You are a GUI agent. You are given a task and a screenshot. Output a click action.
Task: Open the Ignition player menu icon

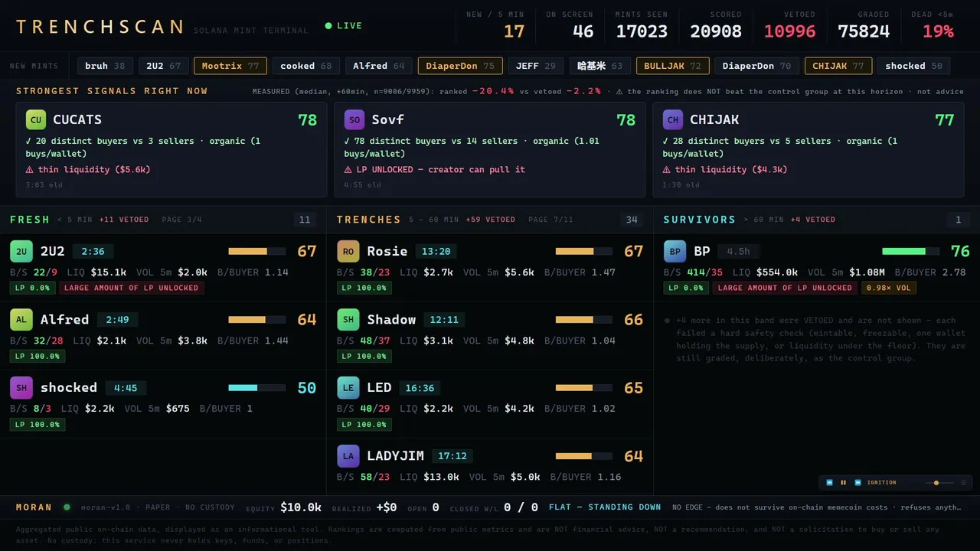(x=963, y=483)
